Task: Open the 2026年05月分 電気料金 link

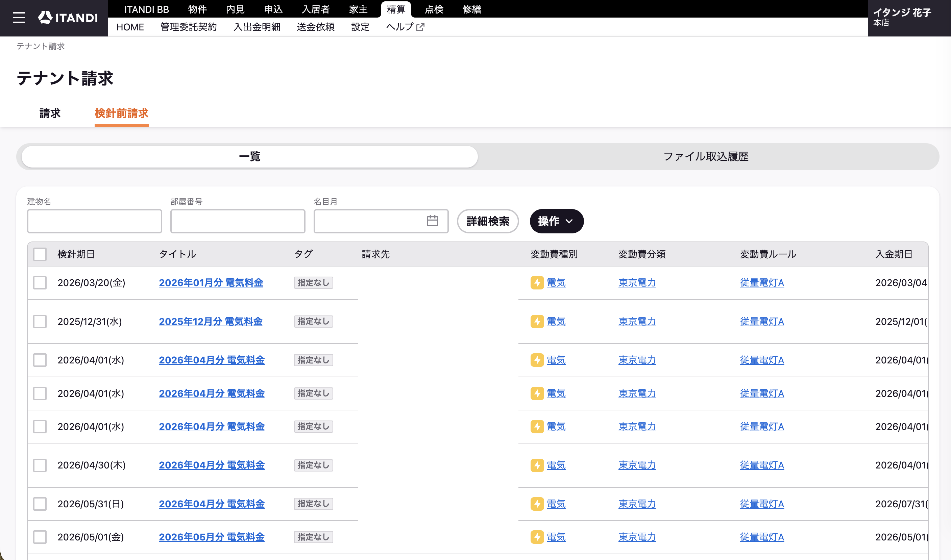Action: point(212,537)
